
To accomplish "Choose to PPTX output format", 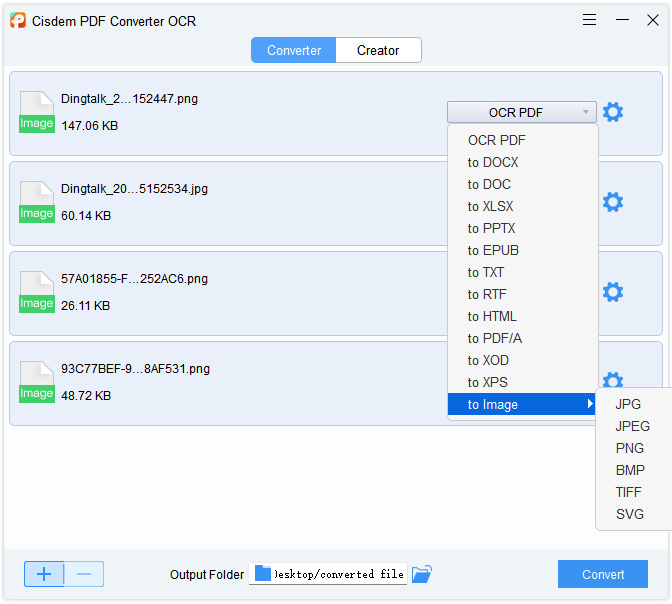I will tap(522, 228).
